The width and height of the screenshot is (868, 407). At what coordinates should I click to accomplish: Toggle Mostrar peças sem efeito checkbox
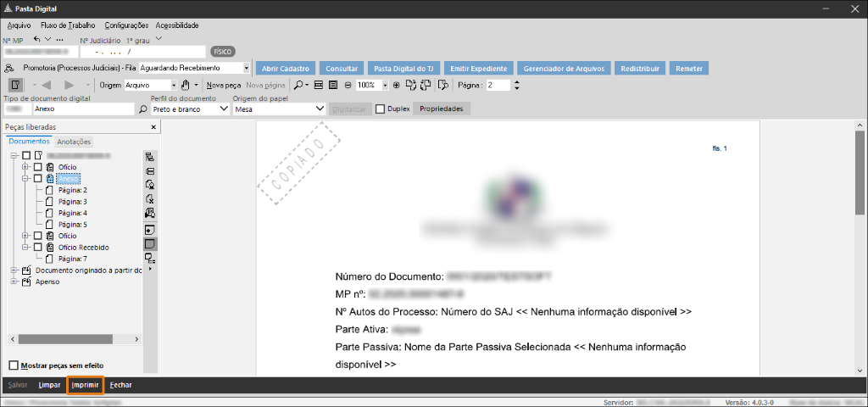click(x=14, y=365)
